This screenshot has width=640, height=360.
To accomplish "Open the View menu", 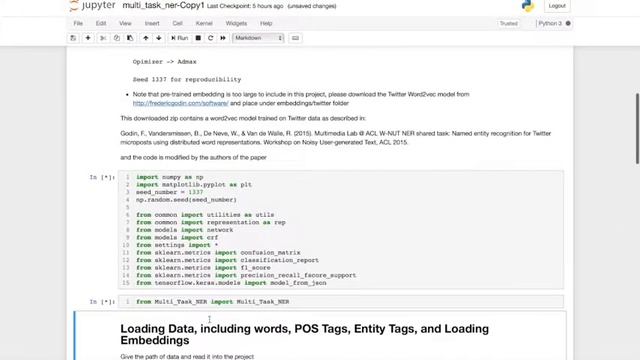I will (x=125, y=23).
